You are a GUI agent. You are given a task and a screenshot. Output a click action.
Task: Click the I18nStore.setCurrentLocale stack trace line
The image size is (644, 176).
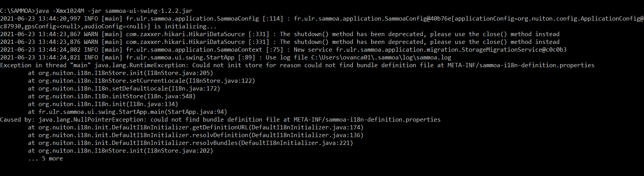click(141, 81)
